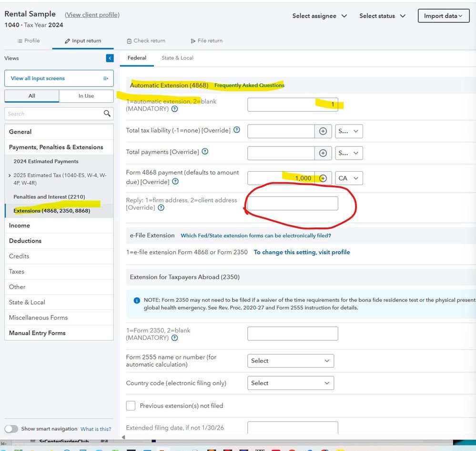This screenshot has width=476, height=451.
Task: Toggle Show smart navigation switch
Action: pos(11,429)
